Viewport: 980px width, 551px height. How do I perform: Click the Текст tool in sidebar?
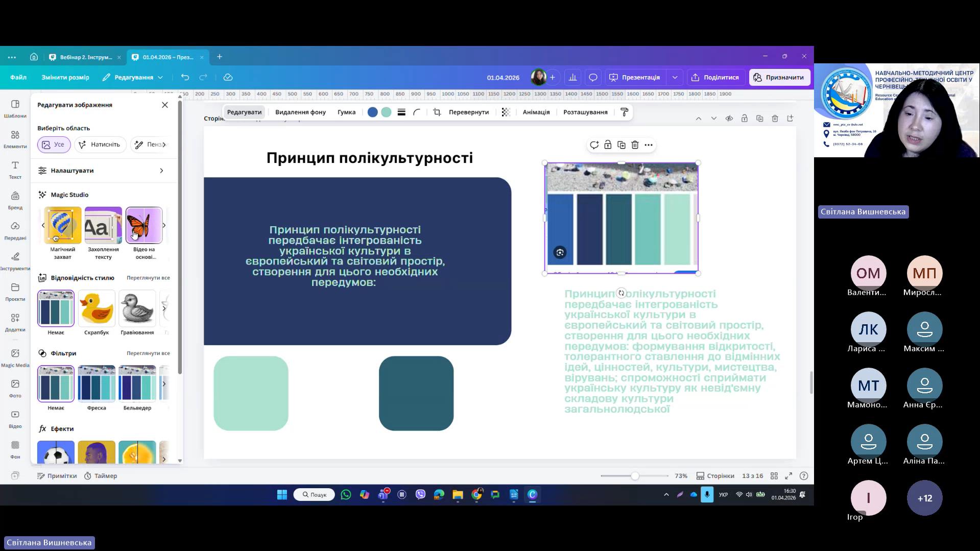point(15,169)
